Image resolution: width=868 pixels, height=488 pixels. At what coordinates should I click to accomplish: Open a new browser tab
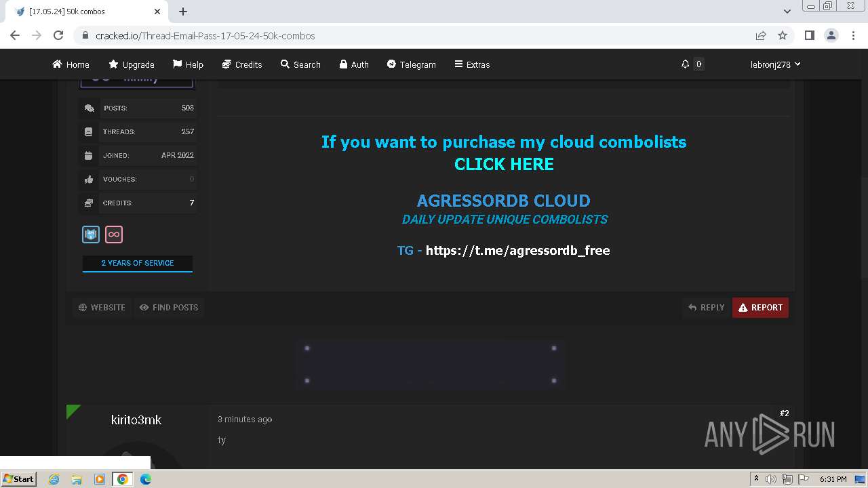tap(183, 12)
